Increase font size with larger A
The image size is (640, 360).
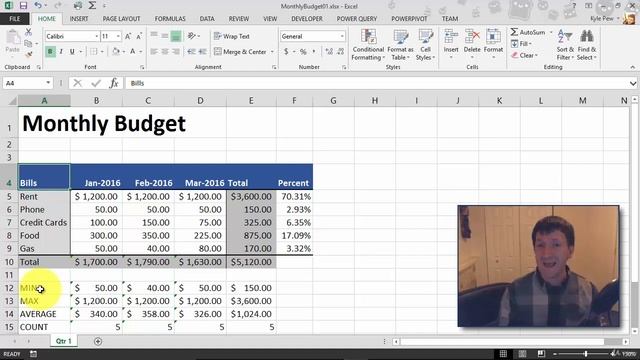coord(128,36)
